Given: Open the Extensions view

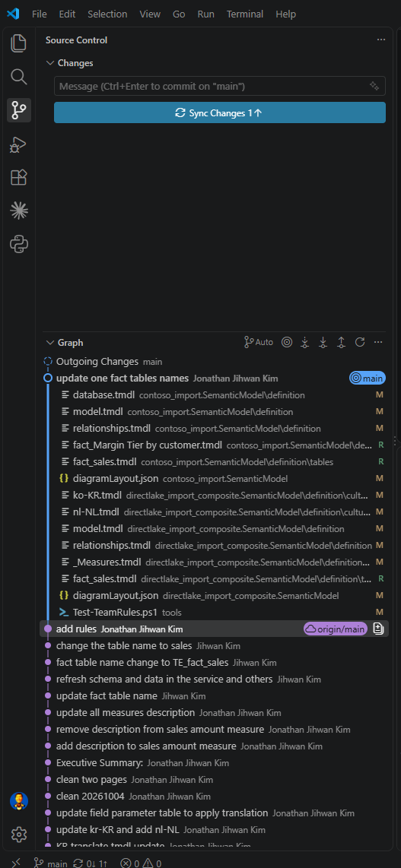Looking at the screenshot, I should coord(19,177).
